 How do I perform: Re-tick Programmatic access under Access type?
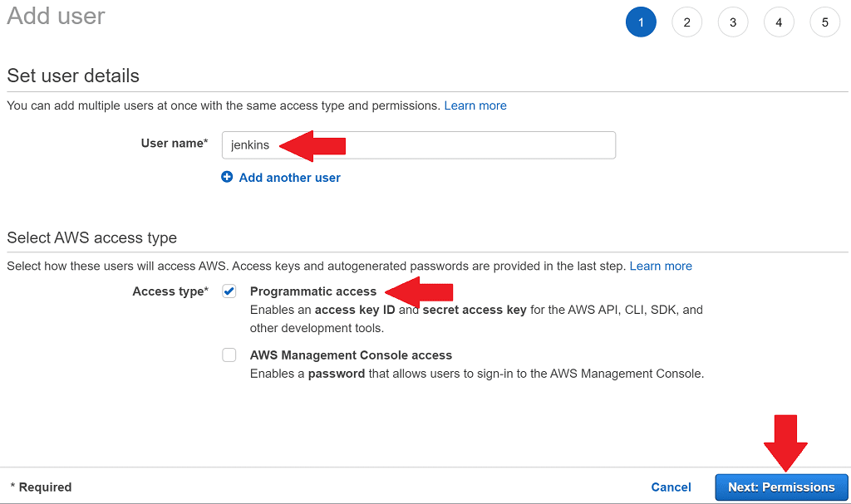229,291
